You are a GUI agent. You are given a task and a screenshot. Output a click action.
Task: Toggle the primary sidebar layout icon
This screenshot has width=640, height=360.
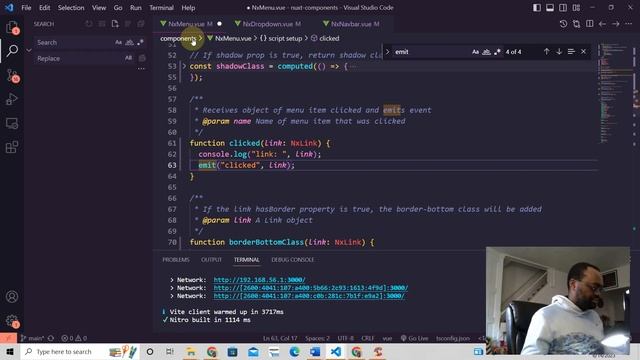tap(537, 8)
